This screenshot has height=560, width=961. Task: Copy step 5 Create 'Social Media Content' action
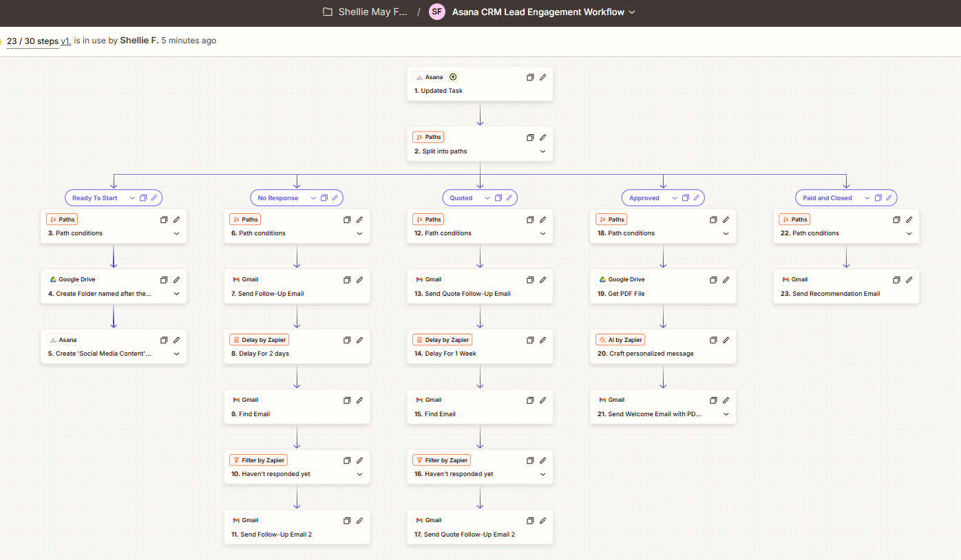(164, 340)
